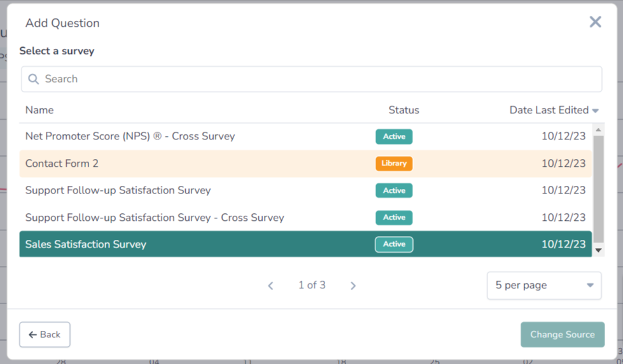
Task: Select the Sales Satisfaction Survey row
Action: pyautogui.click(x=305, y=244)
